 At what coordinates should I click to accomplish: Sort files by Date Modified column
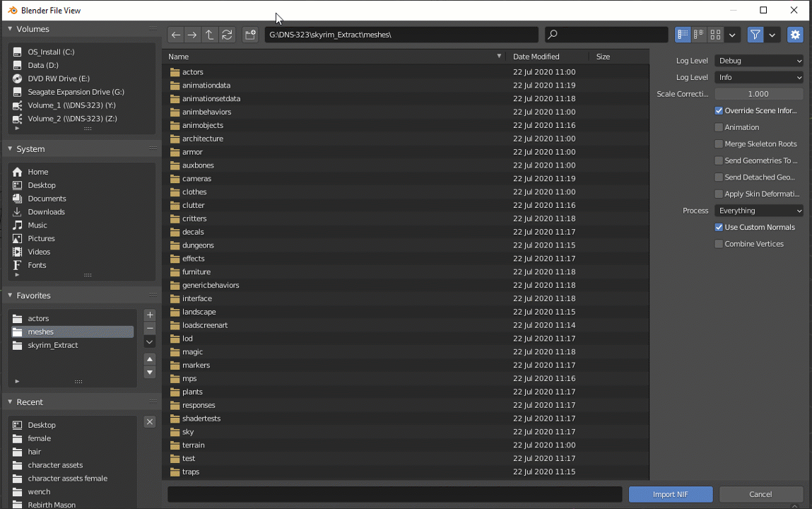click(548, 57)
